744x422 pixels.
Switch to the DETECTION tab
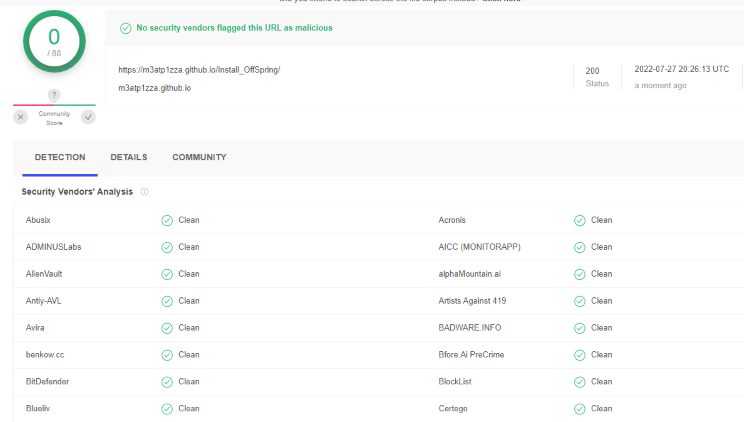[x=60, y=157]
